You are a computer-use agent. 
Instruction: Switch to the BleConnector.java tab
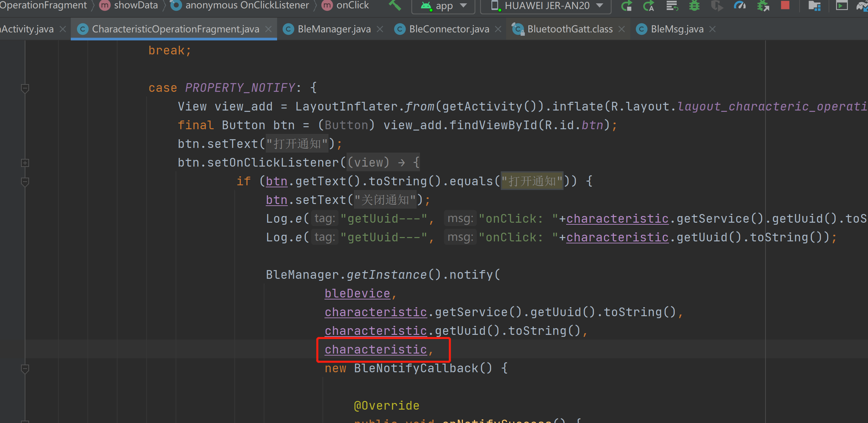[x=449, y=29]
